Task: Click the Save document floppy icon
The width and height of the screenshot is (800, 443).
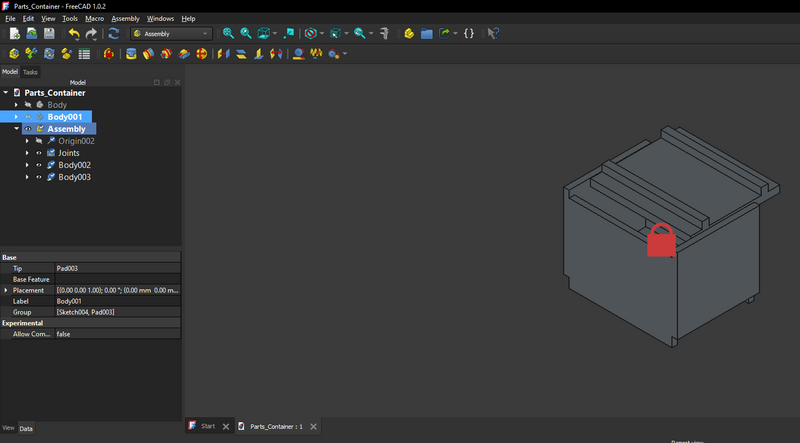Action: pyautogui.click(x=48, y=33)
